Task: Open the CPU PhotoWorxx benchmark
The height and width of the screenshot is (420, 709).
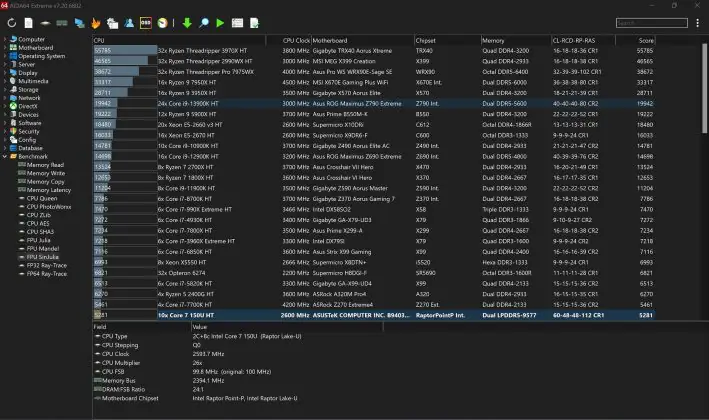Action: click(x=48, y=207)
